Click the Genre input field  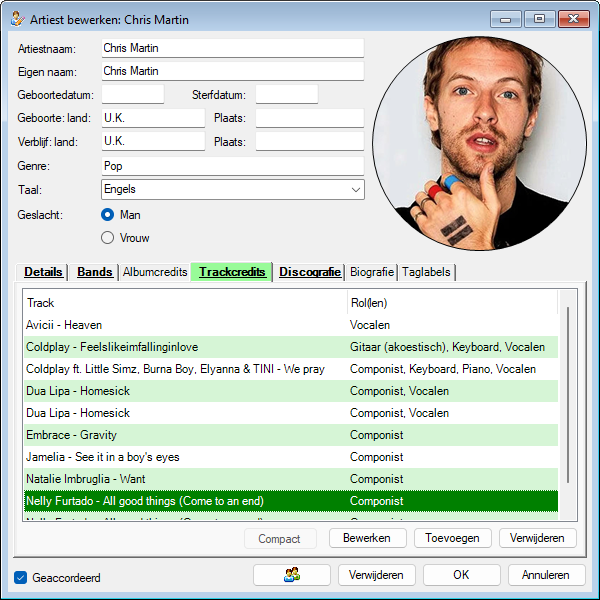point(232,166)
